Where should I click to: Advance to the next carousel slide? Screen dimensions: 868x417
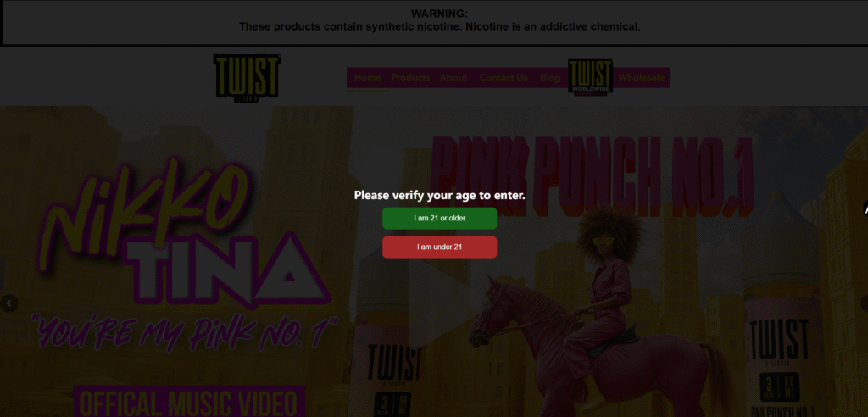tap(864, 303)
